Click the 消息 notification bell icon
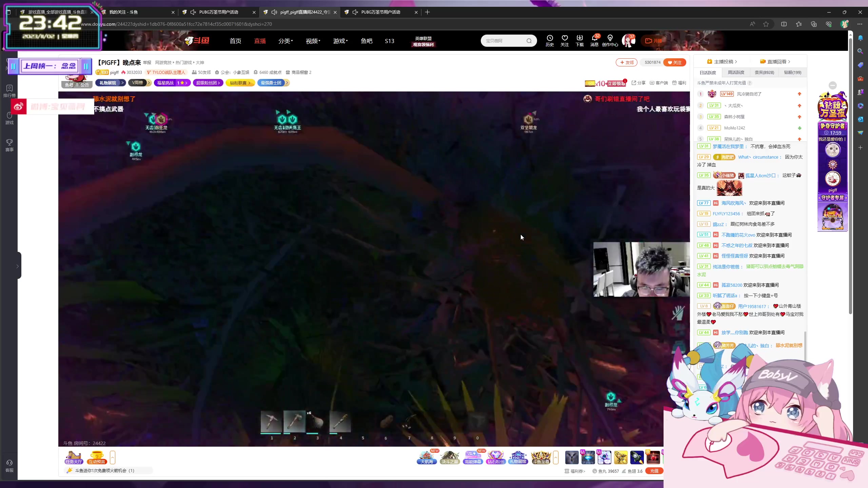 [x=594, y=38]
